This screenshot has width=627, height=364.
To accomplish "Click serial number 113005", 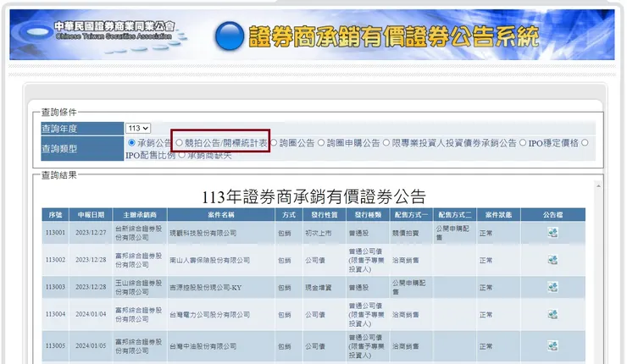I will point(56,345).
